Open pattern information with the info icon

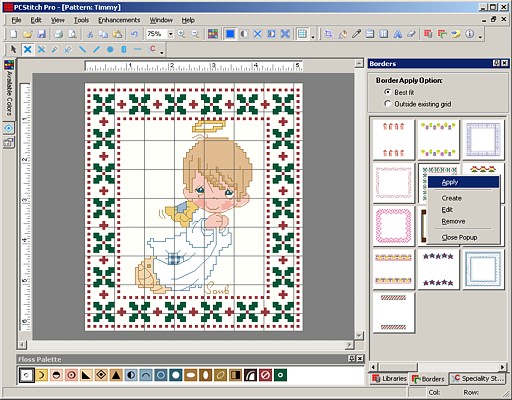469,34
